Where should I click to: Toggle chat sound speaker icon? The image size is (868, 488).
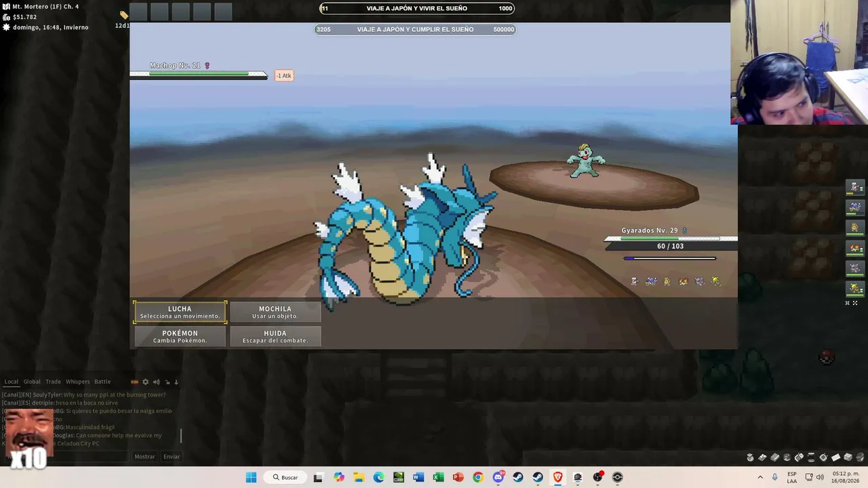(156, 382)
